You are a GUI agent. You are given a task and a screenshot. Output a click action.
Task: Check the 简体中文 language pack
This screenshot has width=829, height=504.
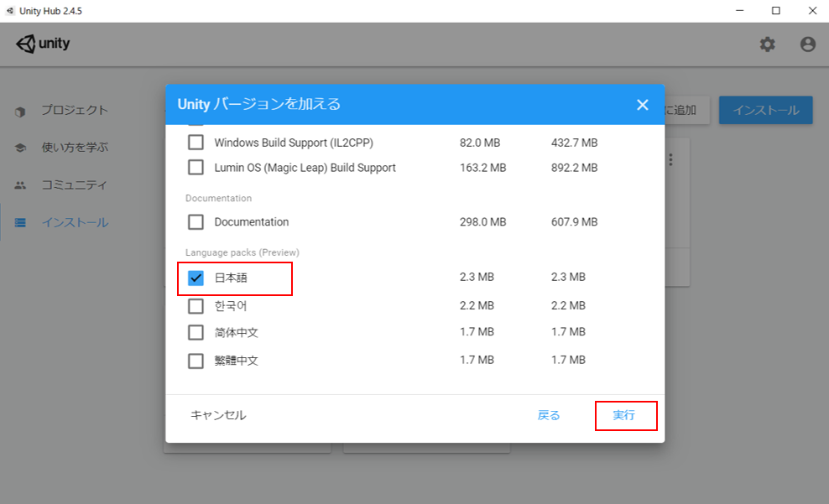[196, 333]
